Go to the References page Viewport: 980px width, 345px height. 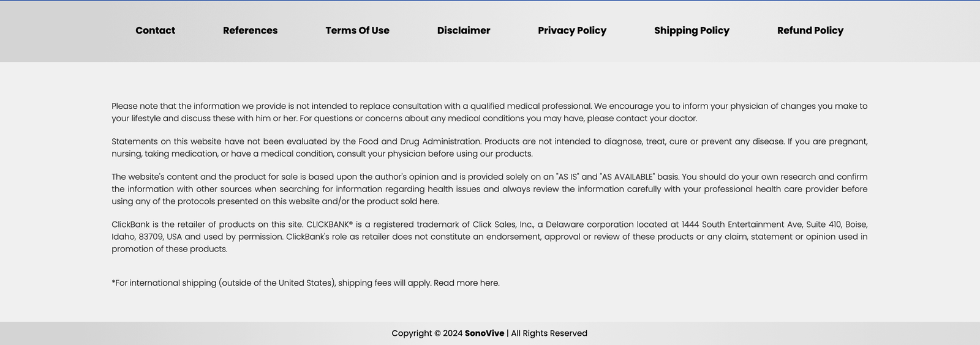[250, 31]
